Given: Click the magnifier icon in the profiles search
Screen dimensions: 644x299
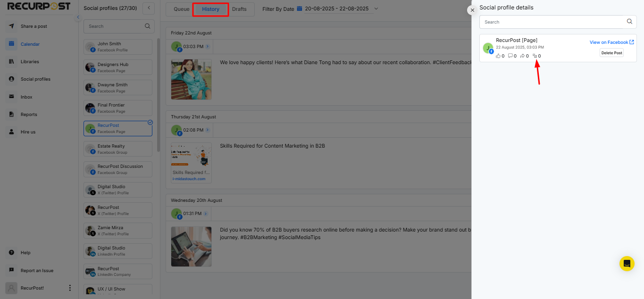Looking at the screenshot, I should [148, 26].
